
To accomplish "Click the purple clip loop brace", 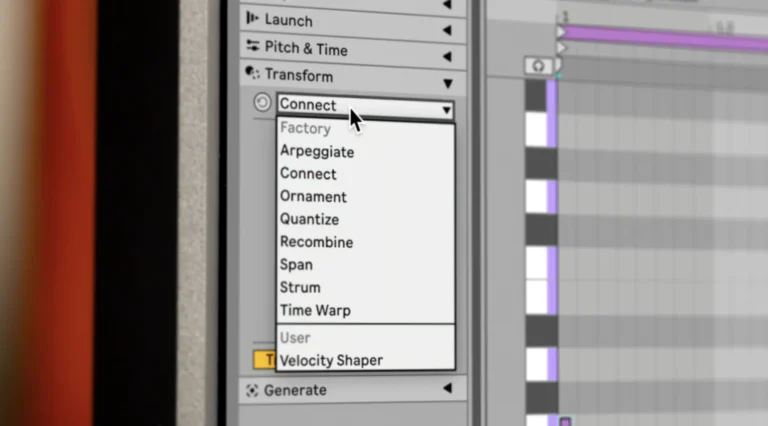I will [x=666, y=38].
